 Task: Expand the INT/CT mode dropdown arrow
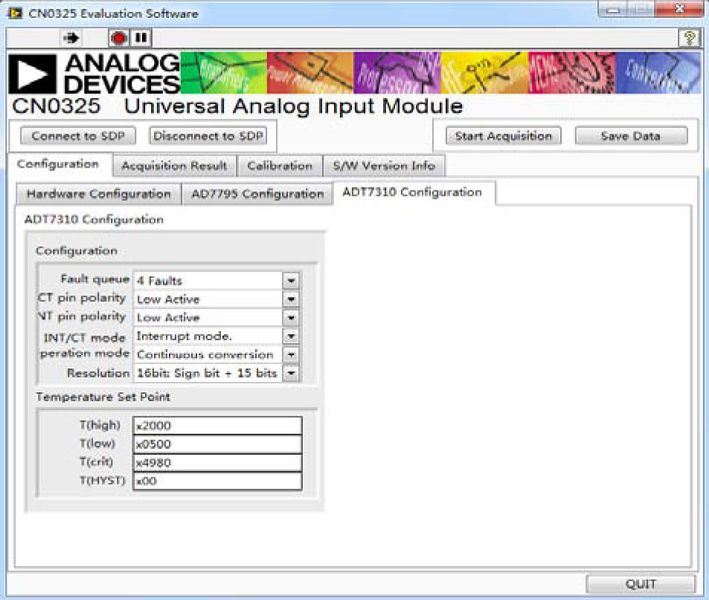point(291,336)
